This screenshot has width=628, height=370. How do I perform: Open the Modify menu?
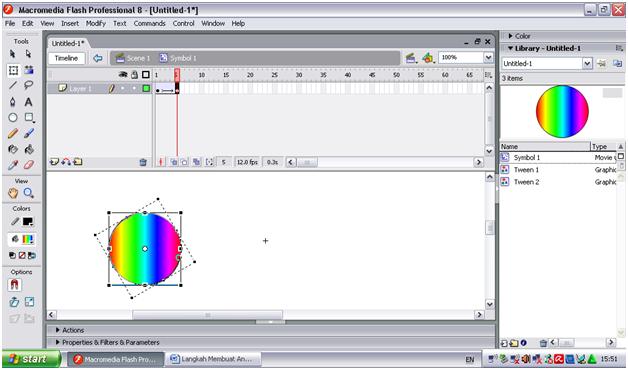96,23
